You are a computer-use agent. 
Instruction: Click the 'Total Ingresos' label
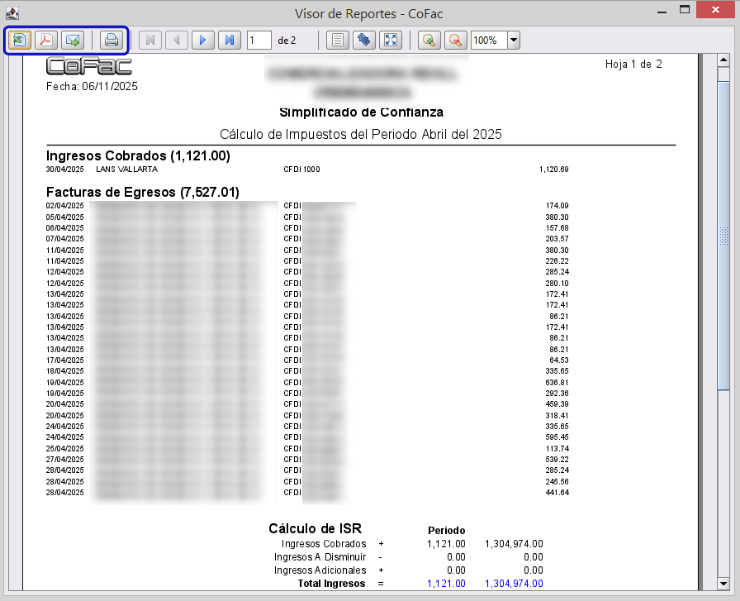[x=331, y=584]
